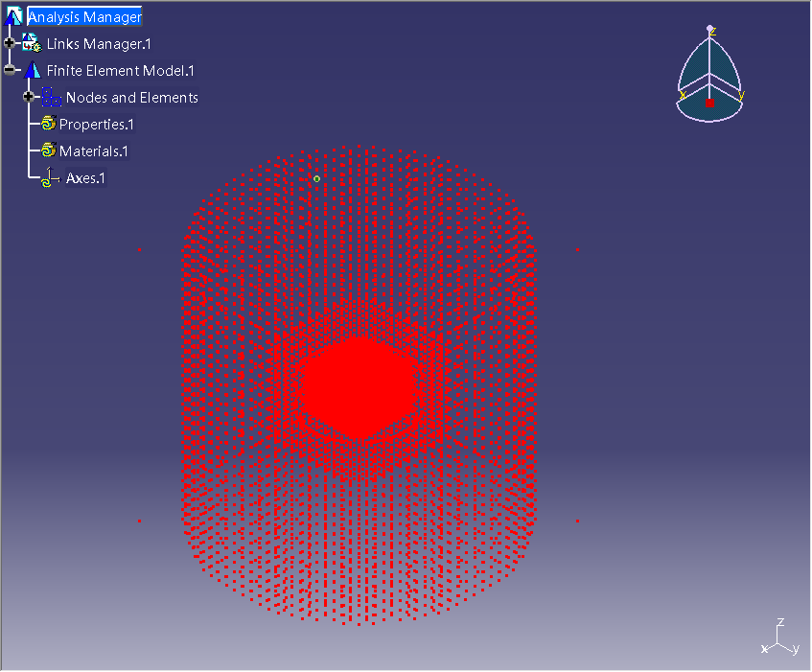Click the dense red node cluster center
This screenshot has height=672, width=812.
[357, 386]
